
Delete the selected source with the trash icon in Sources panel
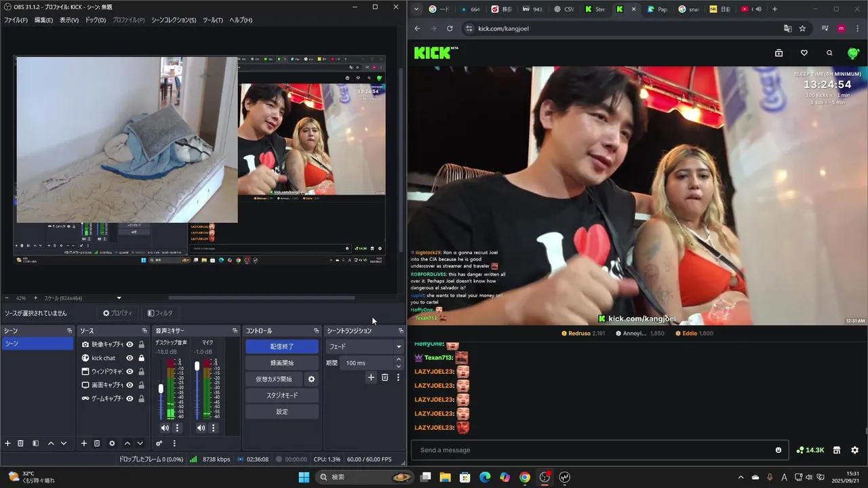pos(97,443)
